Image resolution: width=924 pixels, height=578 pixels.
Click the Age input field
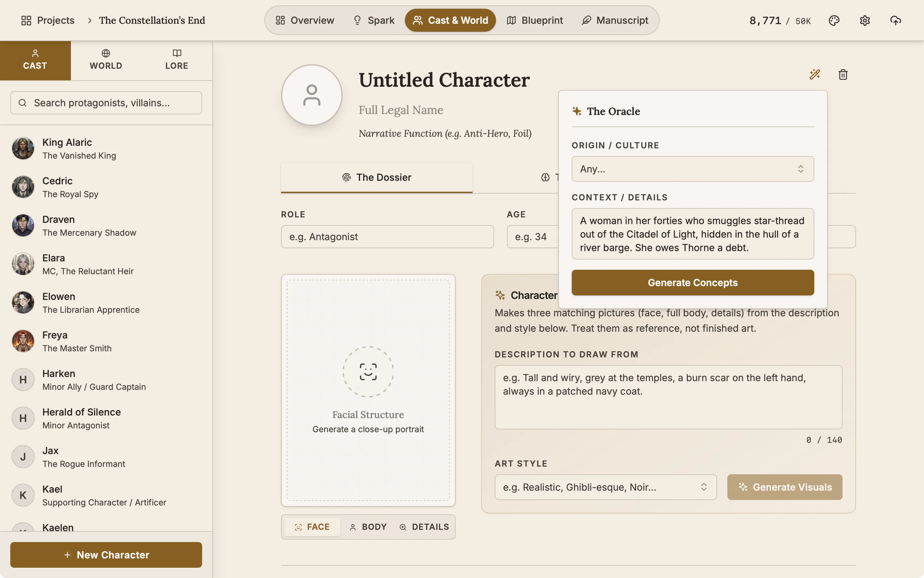[x=533, y=237]
